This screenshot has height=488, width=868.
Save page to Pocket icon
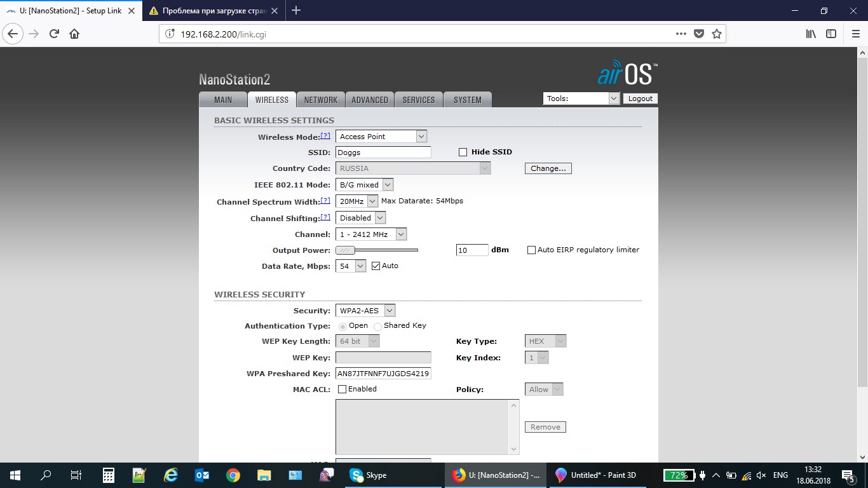(699, 34)
